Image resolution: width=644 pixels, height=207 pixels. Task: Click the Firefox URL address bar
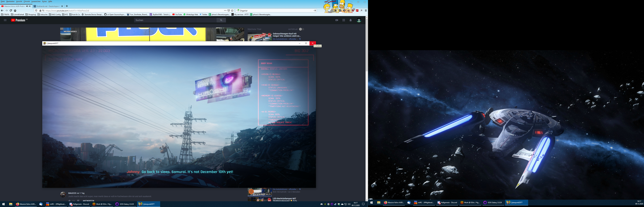pyautogui.click(x=134, y=10)
